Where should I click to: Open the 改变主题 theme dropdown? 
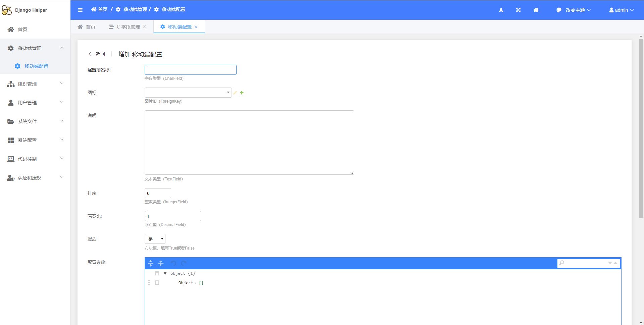(x=573, y=10)
